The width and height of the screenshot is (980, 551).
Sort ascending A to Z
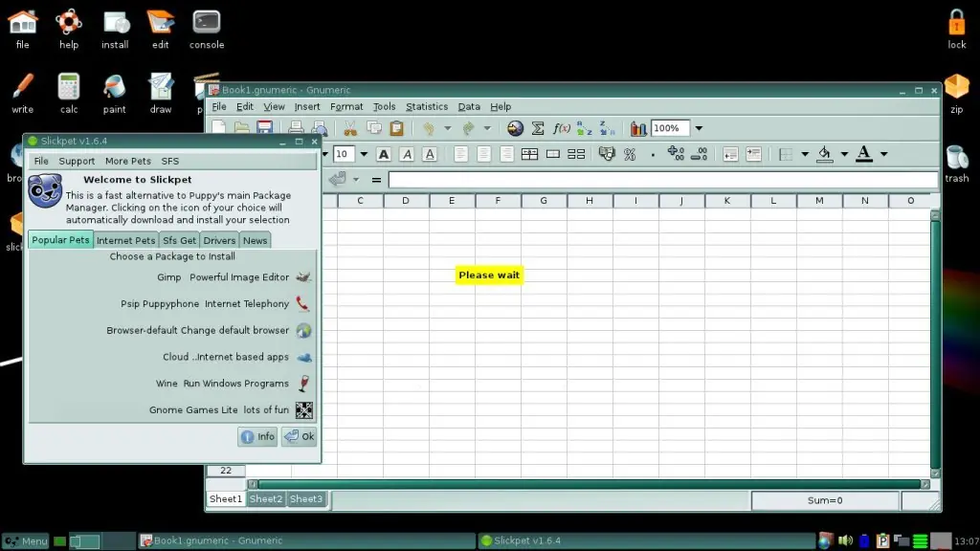click(x=585, y=128)
